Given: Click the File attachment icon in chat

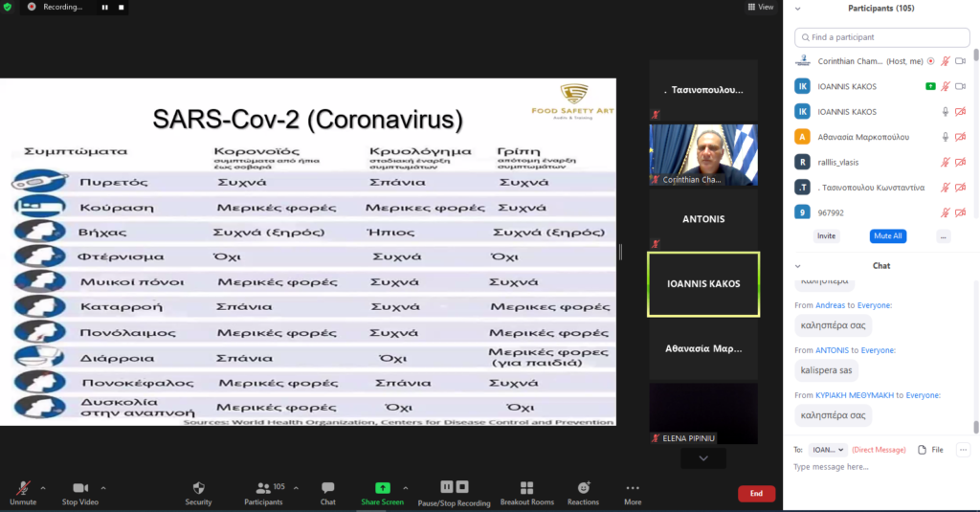Looking at the screenshot, I should [923, 450].
